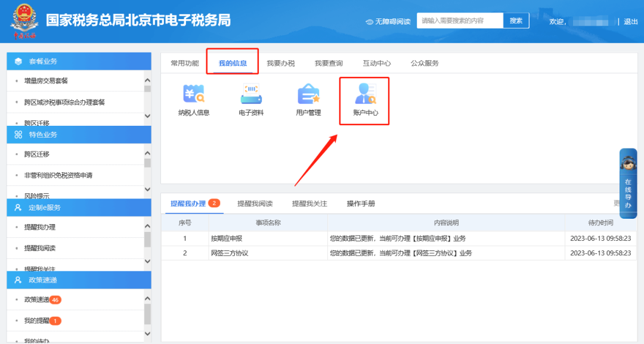Open the 提醒我关注 tab

tap(309, 204)
